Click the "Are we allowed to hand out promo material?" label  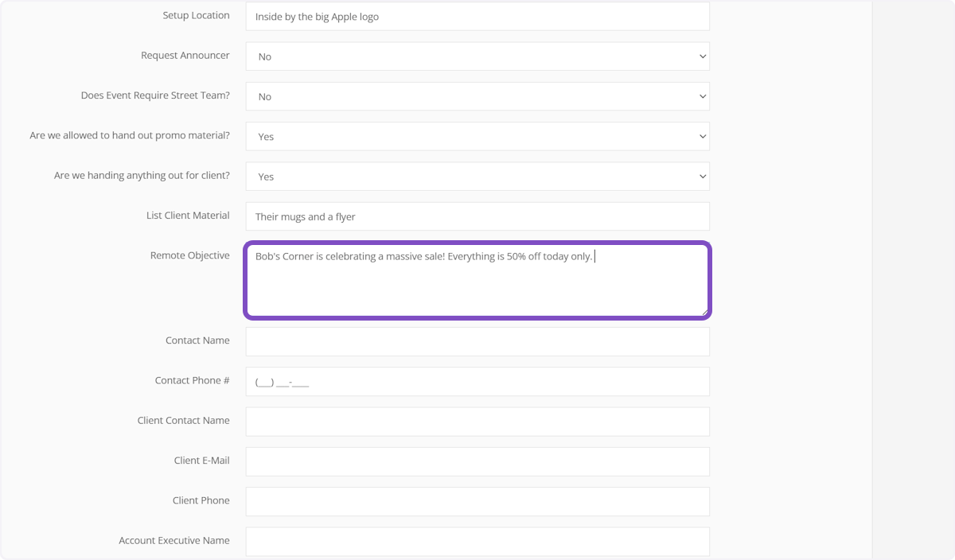pos(130,135)
